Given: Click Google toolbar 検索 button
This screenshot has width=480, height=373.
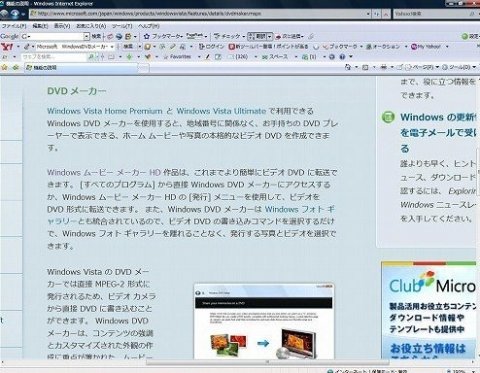Looking at the screenshot, I should pos(96,36).
